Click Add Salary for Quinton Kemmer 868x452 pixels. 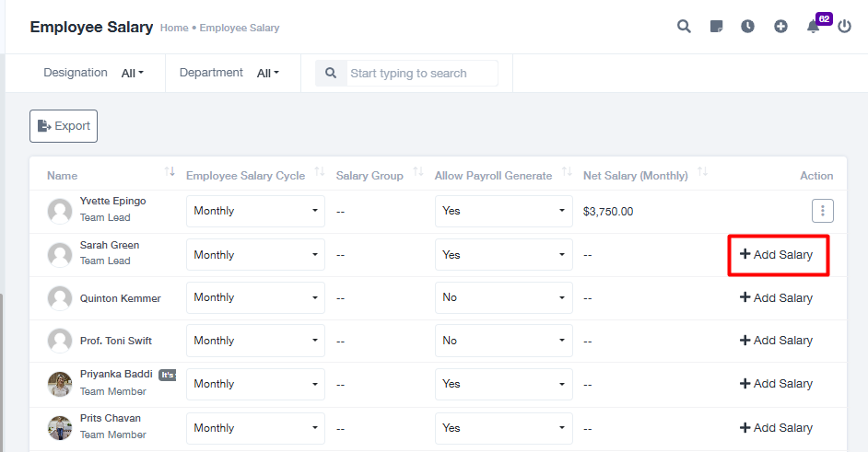[776, 297]
